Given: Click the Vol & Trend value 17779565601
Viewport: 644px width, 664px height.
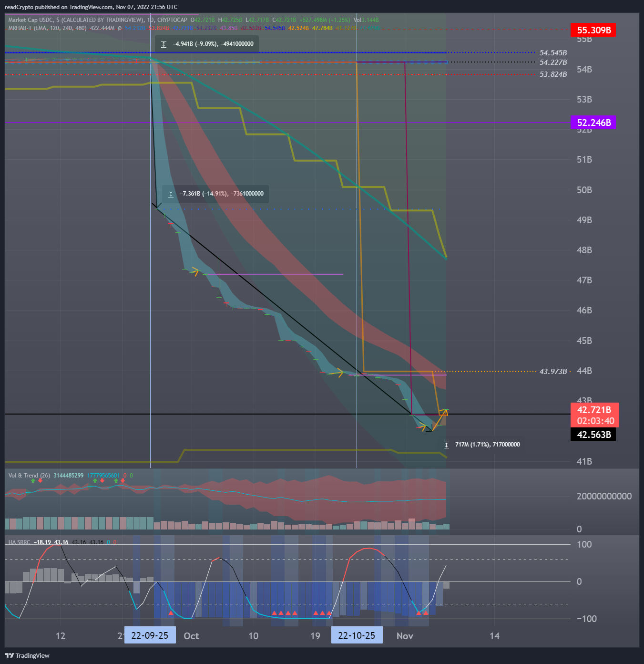Looking at the screenshot, I should click(x=103, y=476).
